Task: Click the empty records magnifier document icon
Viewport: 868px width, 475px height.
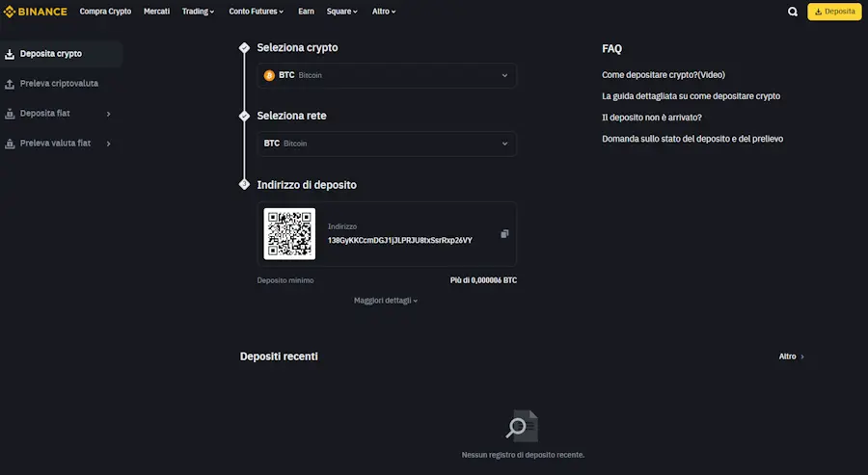Action: 522,426
